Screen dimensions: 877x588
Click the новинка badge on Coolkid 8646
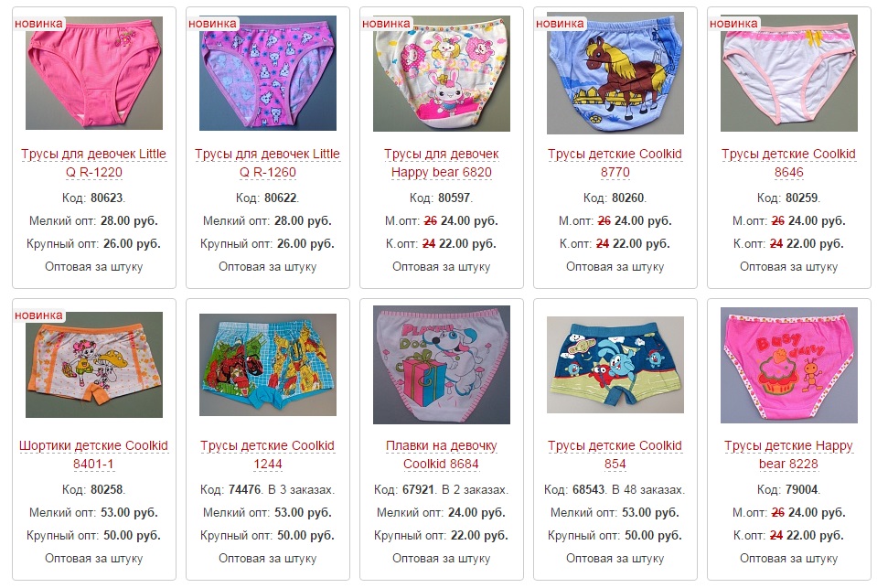733,24
